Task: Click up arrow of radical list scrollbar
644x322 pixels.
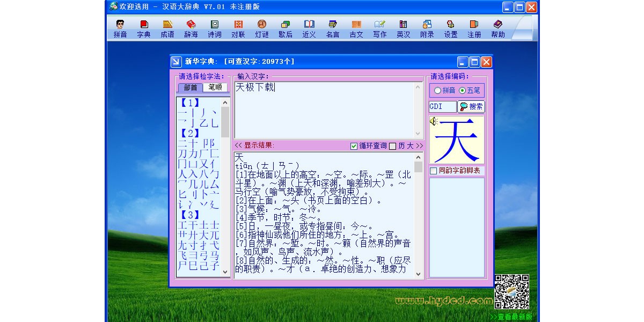Action: click(x=225, y=101)
